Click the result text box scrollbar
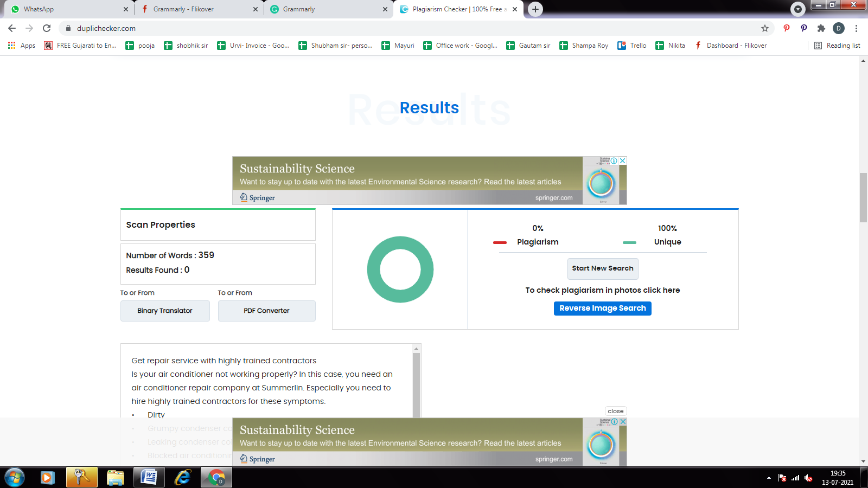Viewport: 868px width, 488px height. point(416,385)
